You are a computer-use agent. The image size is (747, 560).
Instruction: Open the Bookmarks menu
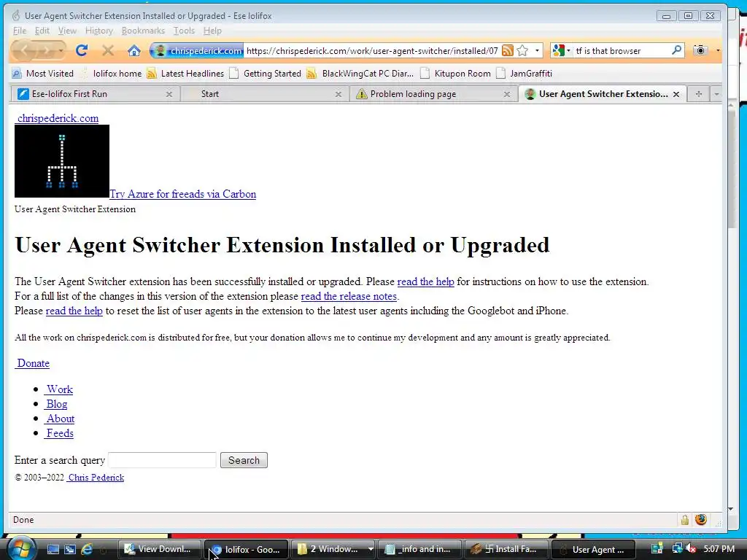(x=143, y=31)
